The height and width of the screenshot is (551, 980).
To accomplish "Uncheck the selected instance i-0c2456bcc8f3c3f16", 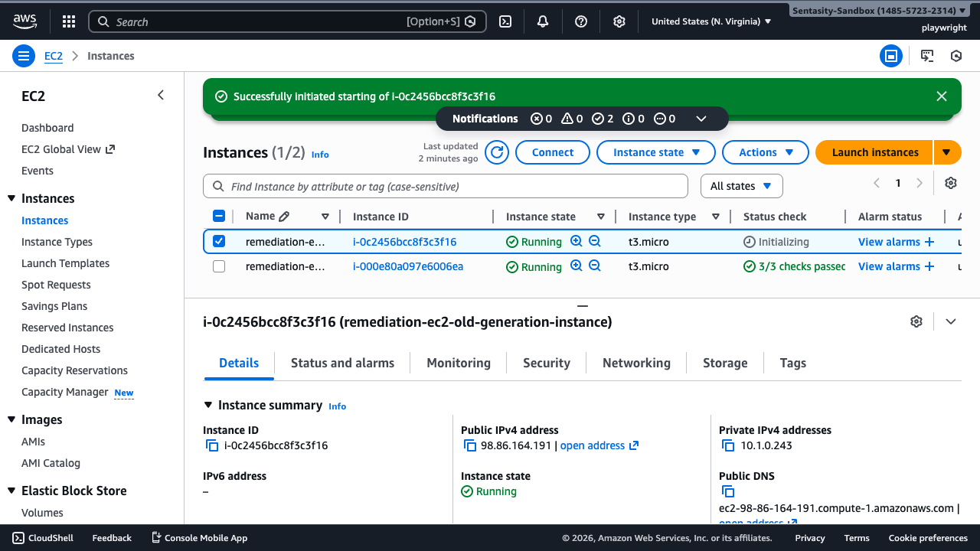I will 219,242.
